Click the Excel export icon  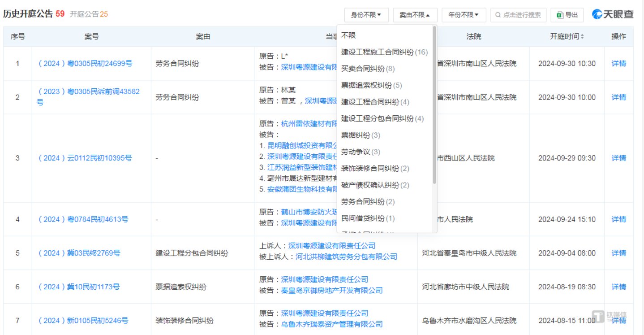(x=559, y=15)
